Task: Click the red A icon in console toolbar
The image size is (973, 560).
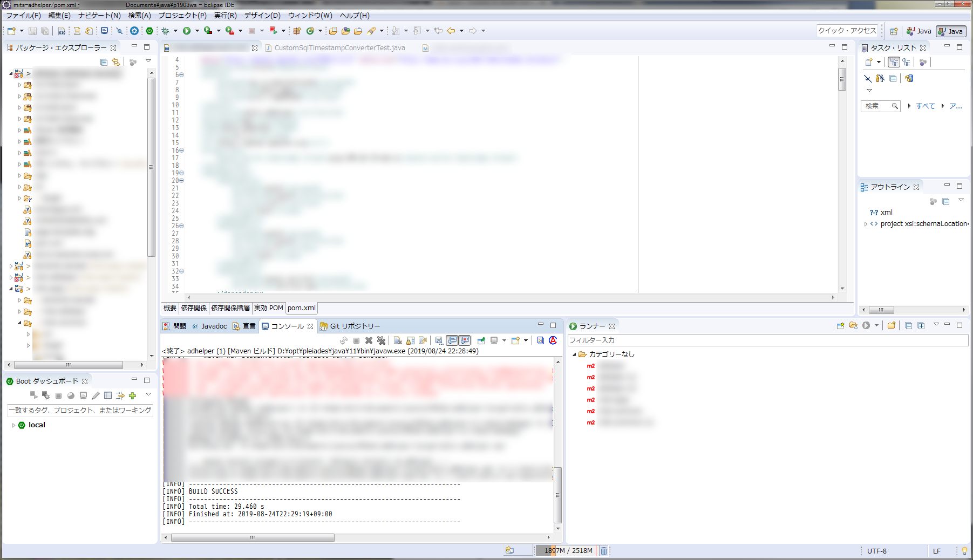Action: (x=553, y=340)
